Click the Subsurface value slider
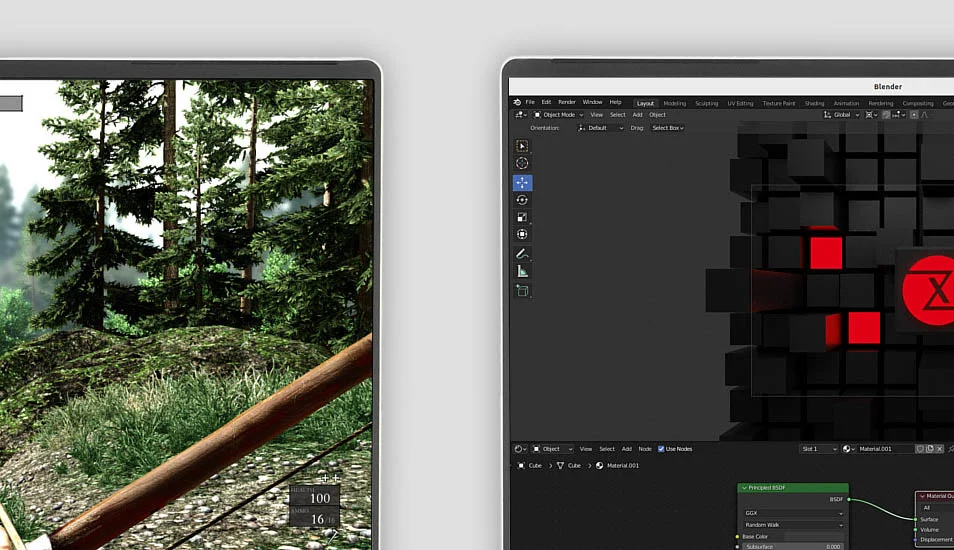This screenshot has height=550, width=954. [793, 546]
